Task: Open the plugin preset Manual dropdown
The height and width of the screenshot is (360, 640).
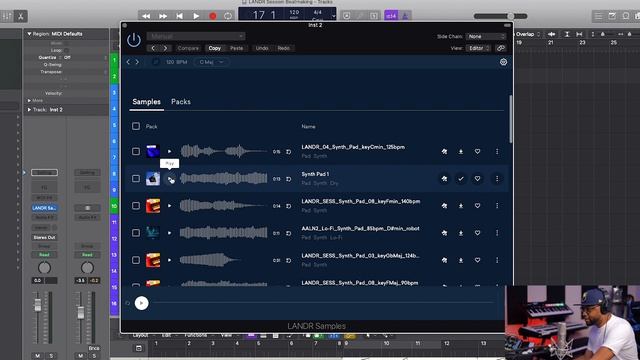Action: coord(196,36)
